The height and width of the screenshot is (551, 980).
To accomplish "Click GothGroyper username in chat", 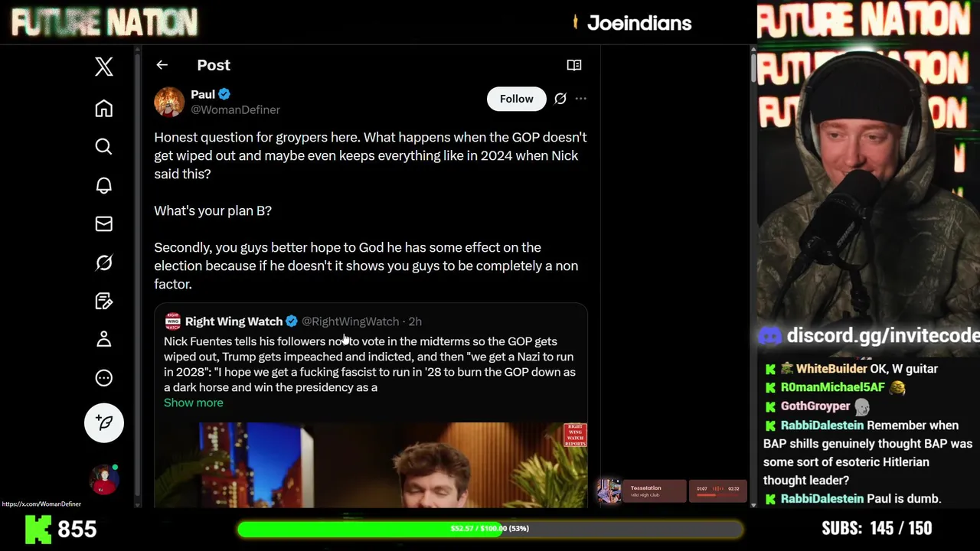I will pos(815,406).
